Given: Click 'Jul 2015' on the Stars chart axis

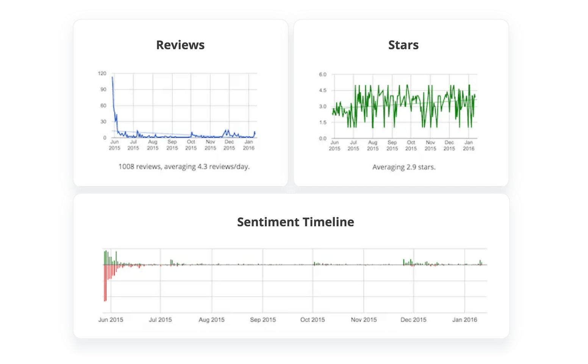Looking at the screenshot, I should coord(353,146).
